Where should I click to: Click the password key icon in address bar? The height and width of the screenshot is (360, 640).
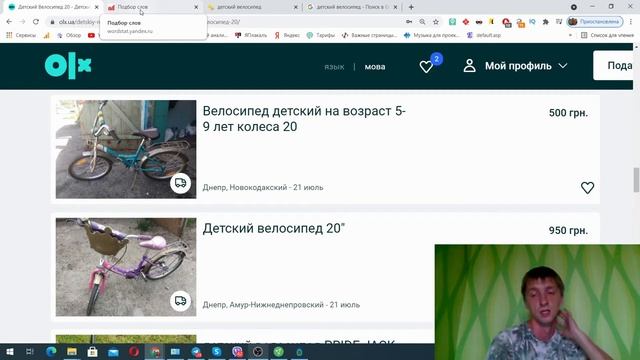click(409, 22)
